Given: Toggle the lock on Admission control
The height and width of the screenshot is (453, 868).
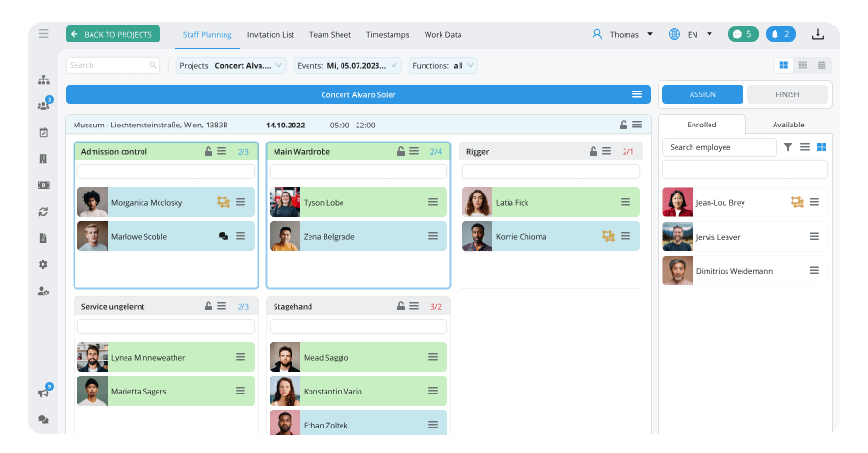Looking at the screenshot, I should (x=209, y=151).
